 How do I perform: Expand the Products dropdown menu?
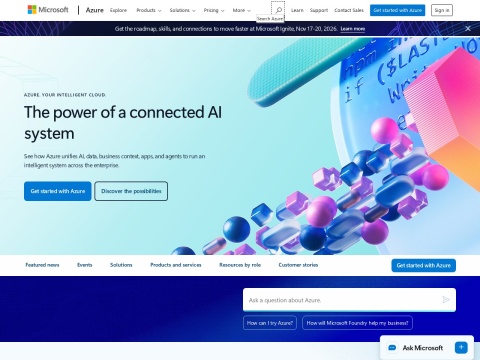pos(149,10)
